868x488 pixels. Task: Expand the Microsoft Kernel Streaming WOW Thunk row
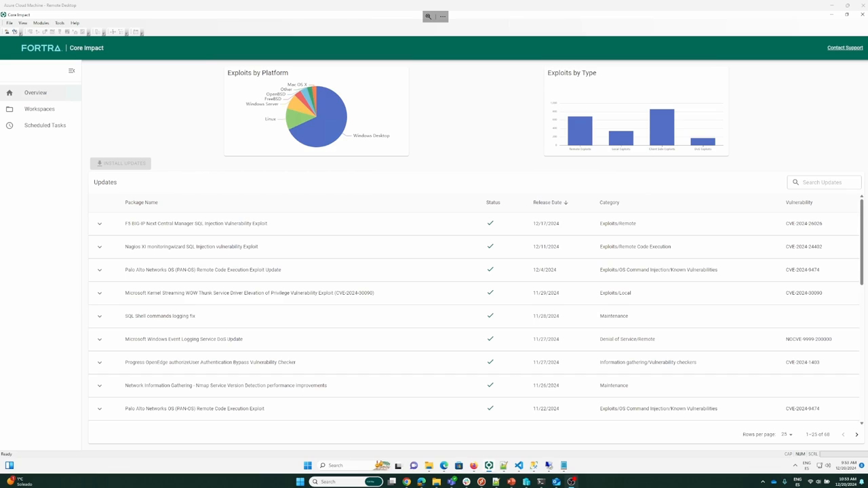100,293
